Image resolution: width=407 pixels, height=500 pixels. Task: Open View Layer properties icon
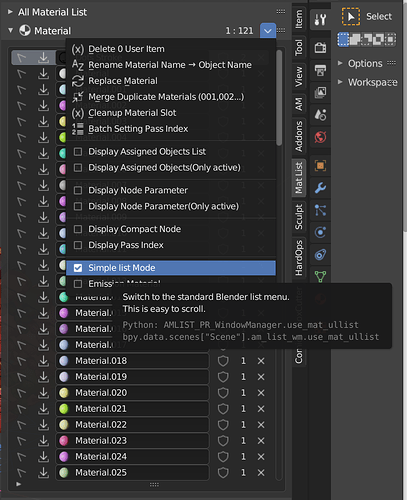click(x=320, y=92)
